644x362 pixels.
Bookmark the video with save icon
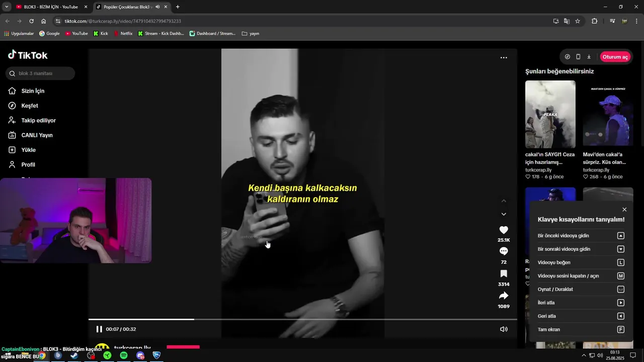504,274
